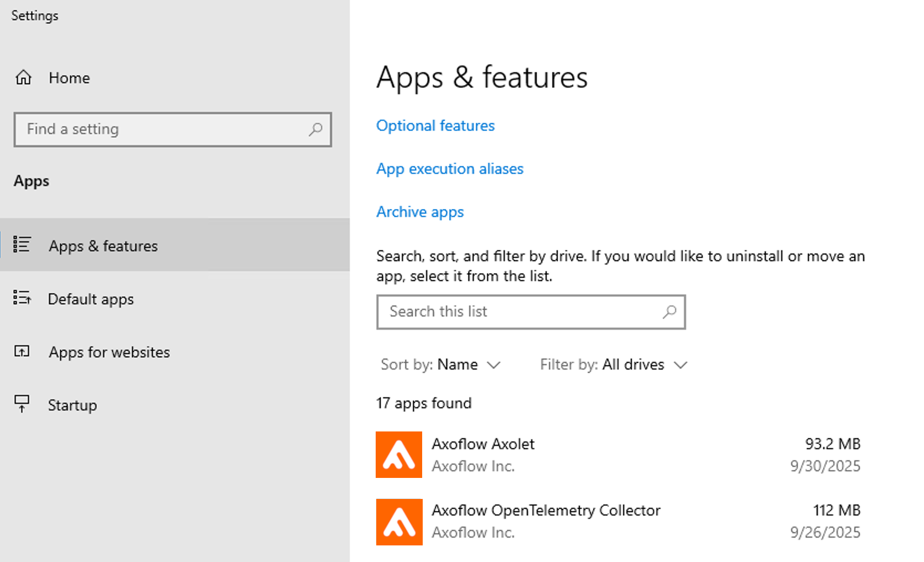Expand the Sort by chevron arrow

(494, 365)
